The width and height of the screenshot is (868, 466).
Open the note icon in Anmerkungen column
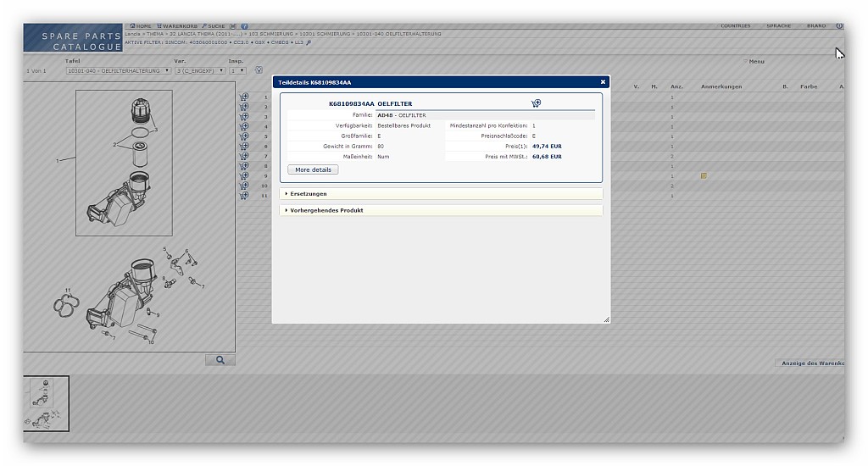704,176
